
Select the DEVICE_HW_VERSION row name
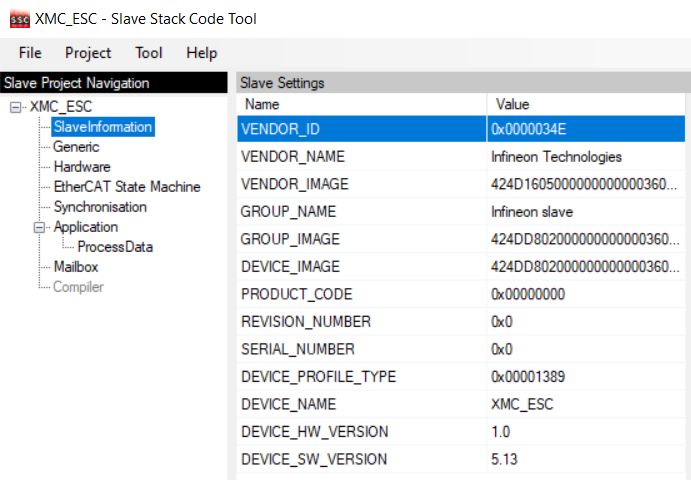coord(361,432)
